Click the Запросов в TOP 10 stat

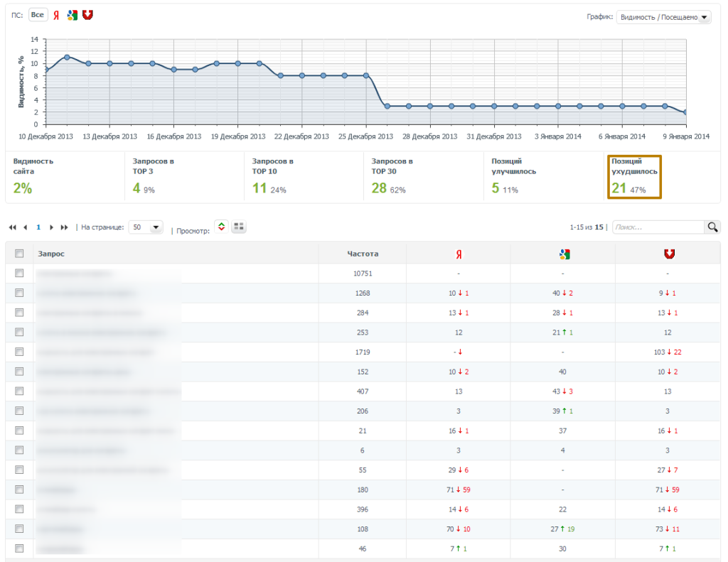pos(274,176)
